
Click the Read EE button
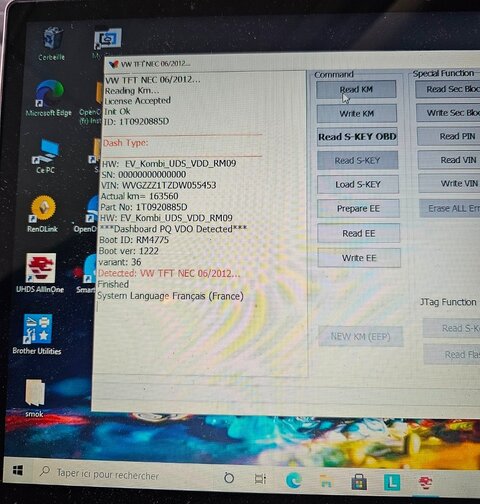point(359,233)
